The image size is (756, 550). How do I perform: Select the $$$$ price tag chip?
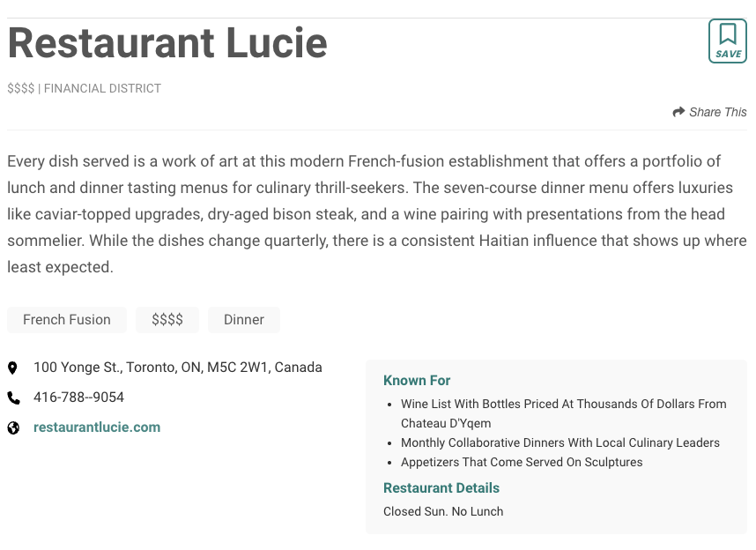click(167, 320)
